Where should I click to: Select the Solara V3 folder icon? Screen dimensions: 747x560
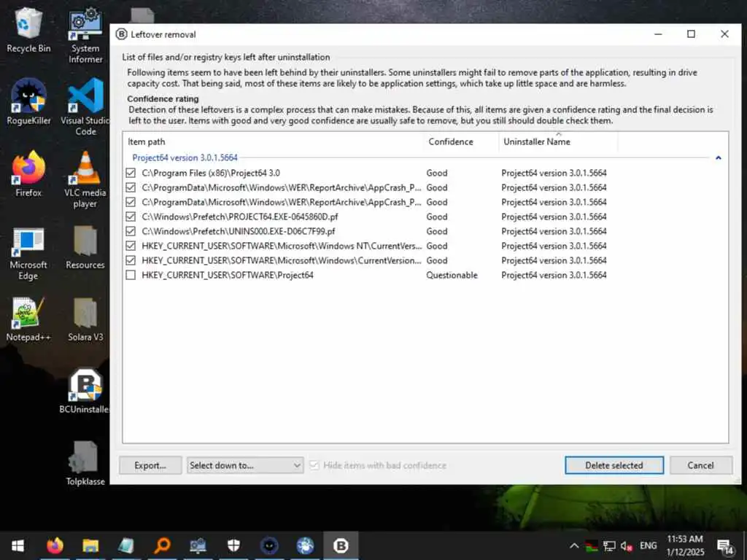click(85, 319)
